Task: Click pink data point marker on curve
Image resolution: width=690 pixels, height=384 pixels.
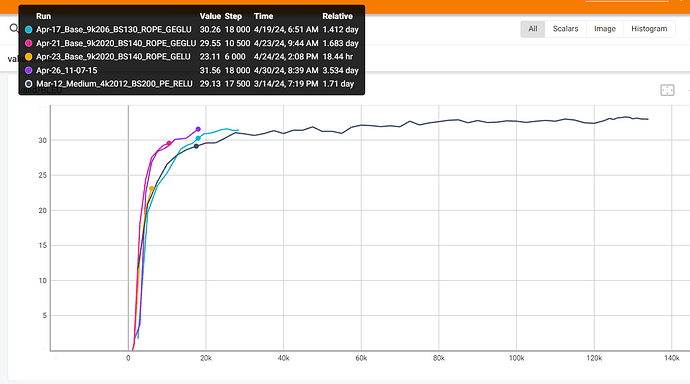Action: coord(169,143)
